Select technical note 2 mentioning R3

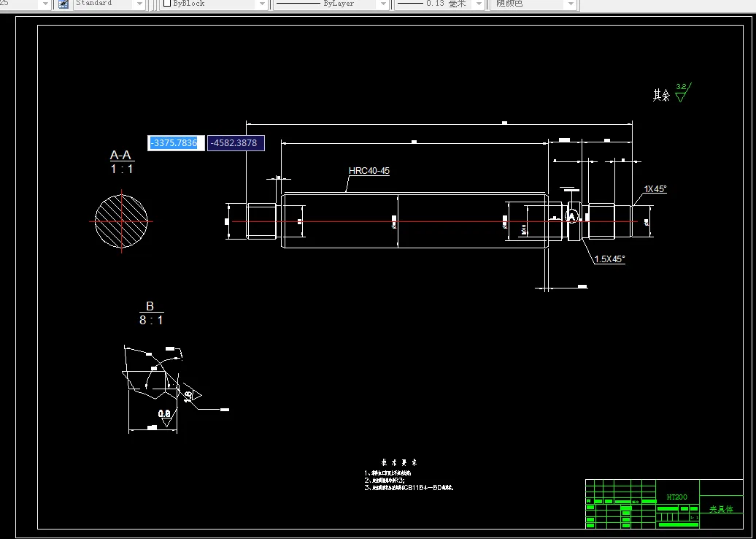coord(385,481)
